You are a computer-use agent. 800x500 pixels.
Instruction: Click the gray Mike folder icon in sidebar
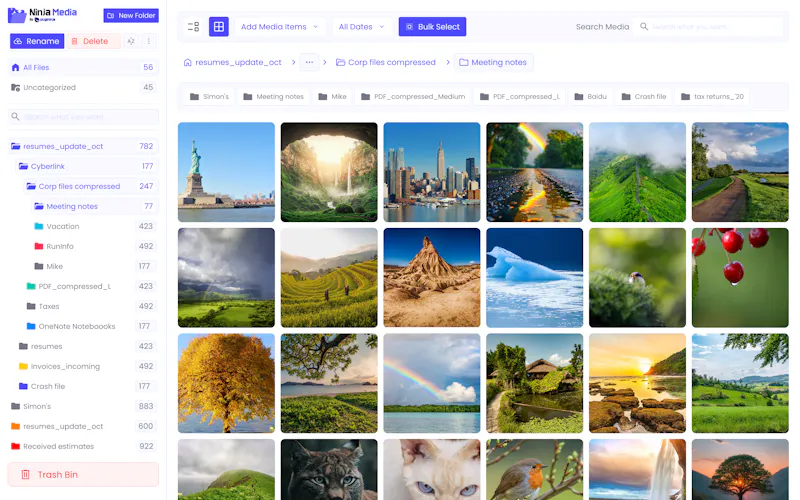point(39,266)
